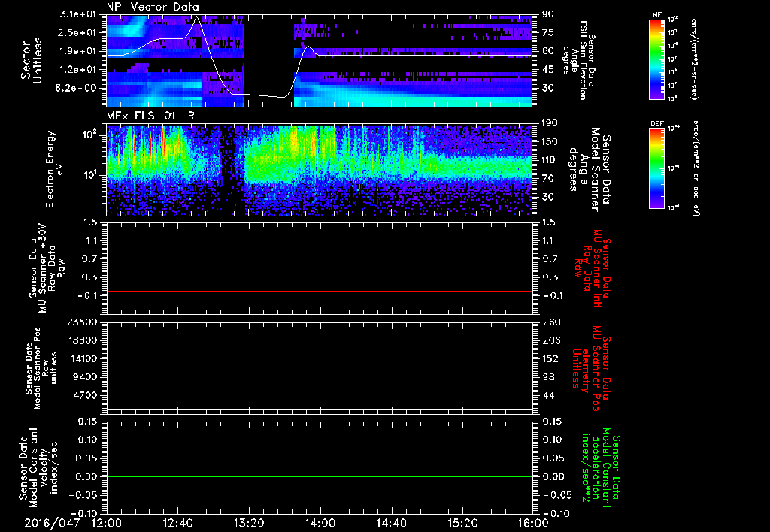Click the '1.2e+01' sector tick value

tap(78, 70)
